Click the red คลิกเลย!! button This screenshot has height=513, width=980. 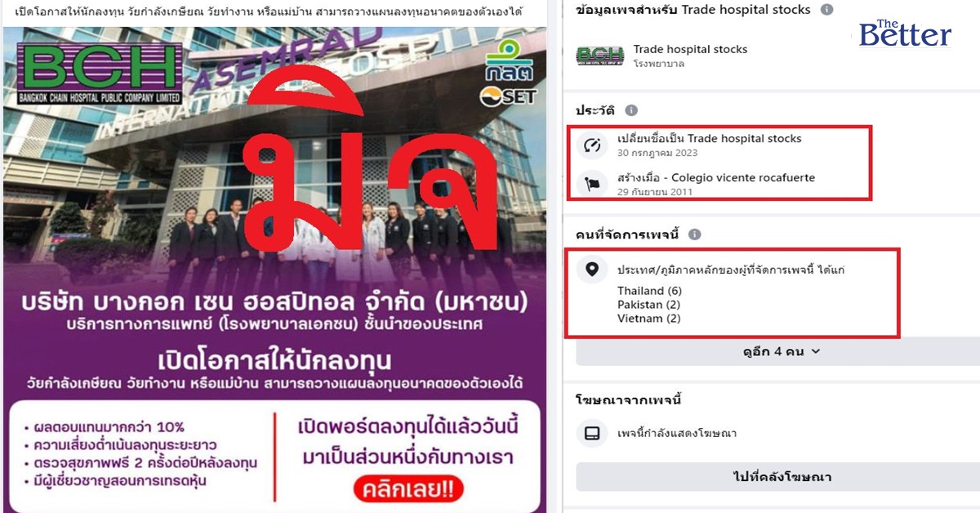click(x=408, y=490)
